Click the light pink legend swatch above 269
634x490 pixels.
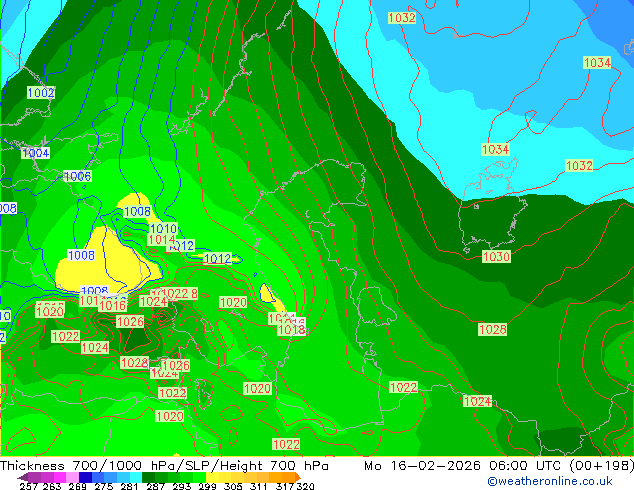[x=72, y=477]
